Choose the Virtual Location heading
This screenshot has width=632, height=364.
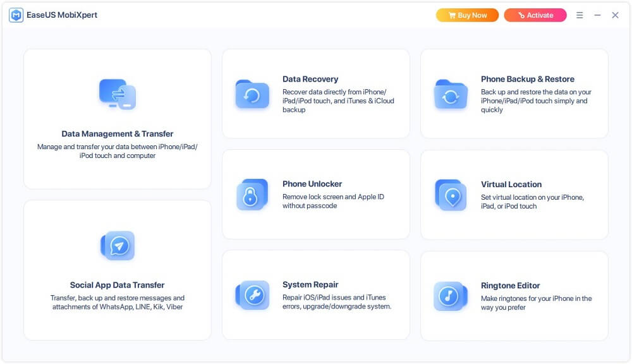point(511,185)
